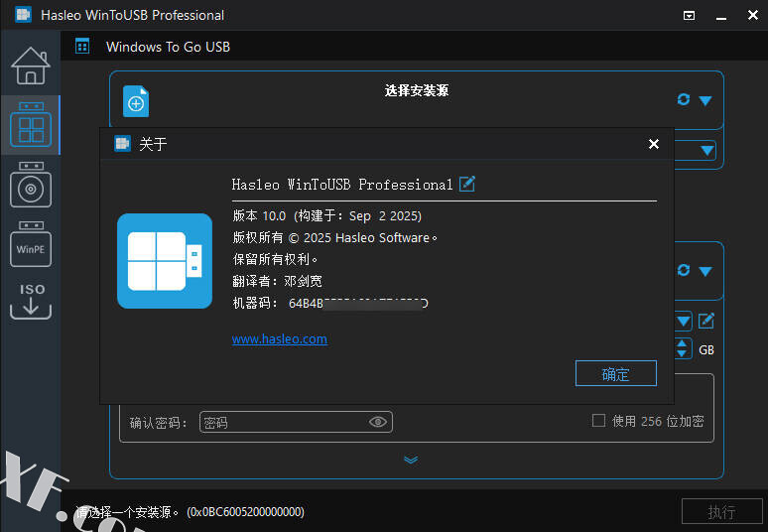This screenshot has width=768, height=532.
Task: Toggle password visibility eye icon
Action: 378,423
